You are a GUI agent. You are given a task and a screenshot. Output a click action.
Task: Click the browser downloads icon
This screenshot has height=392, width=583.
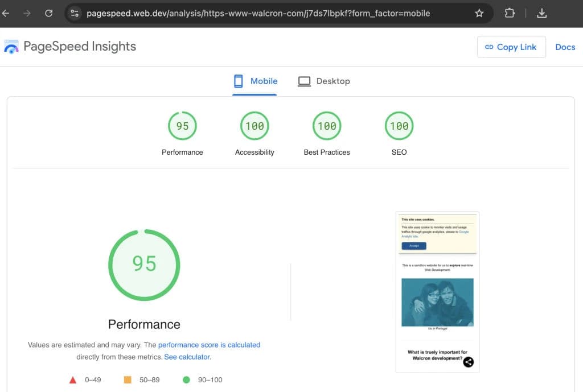[541, 12]
